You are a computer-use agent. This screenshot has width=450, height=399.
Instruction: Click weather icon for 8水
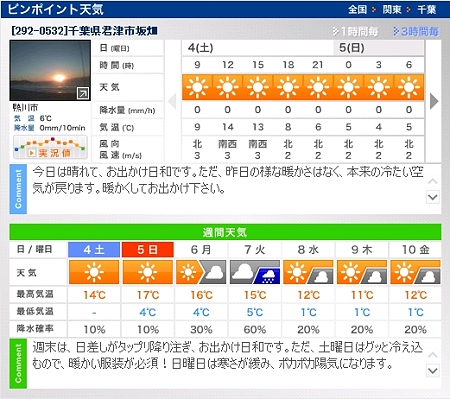point(308,272)
